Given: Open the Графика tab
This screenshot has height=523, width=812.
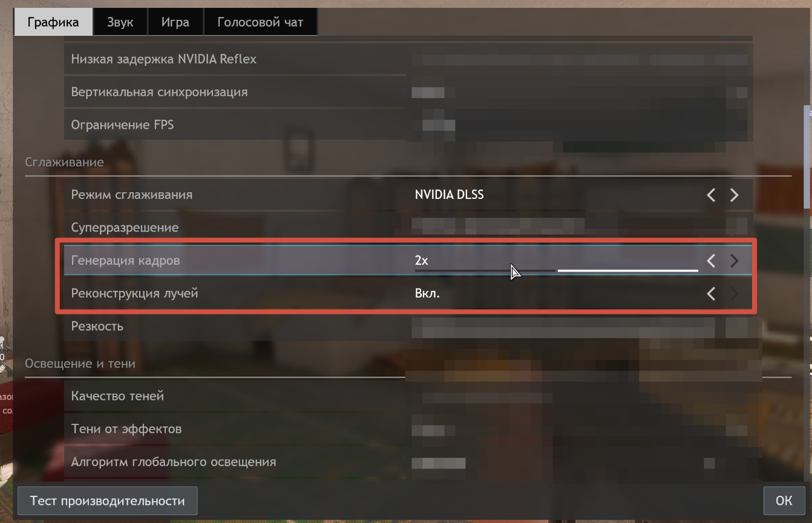Looking at the screenshot, I should [x=53, y=22].
